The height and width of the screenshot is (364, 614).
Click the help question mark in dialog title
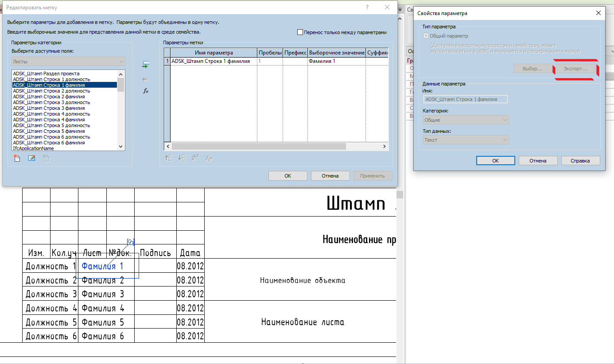click(367, 8)
